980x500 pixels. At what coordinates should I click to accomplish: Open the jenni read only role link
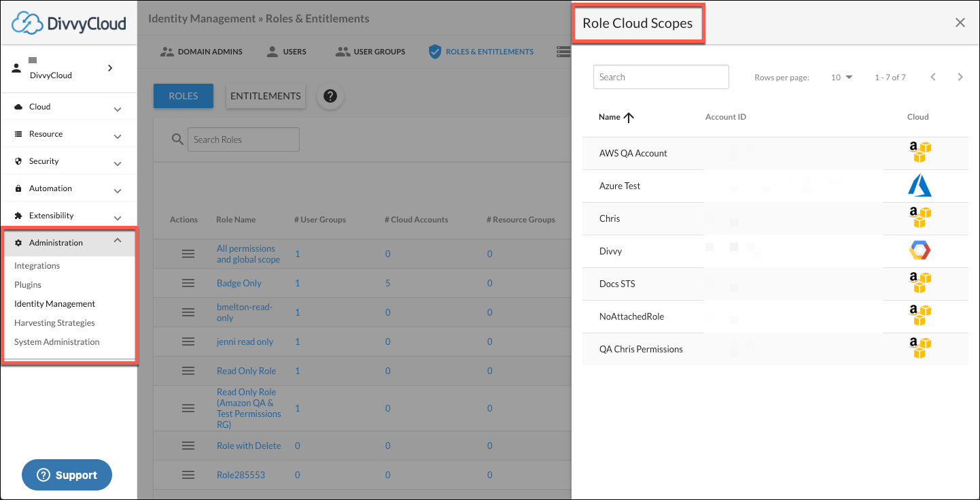pyautogui.click(x=245, y=341)
